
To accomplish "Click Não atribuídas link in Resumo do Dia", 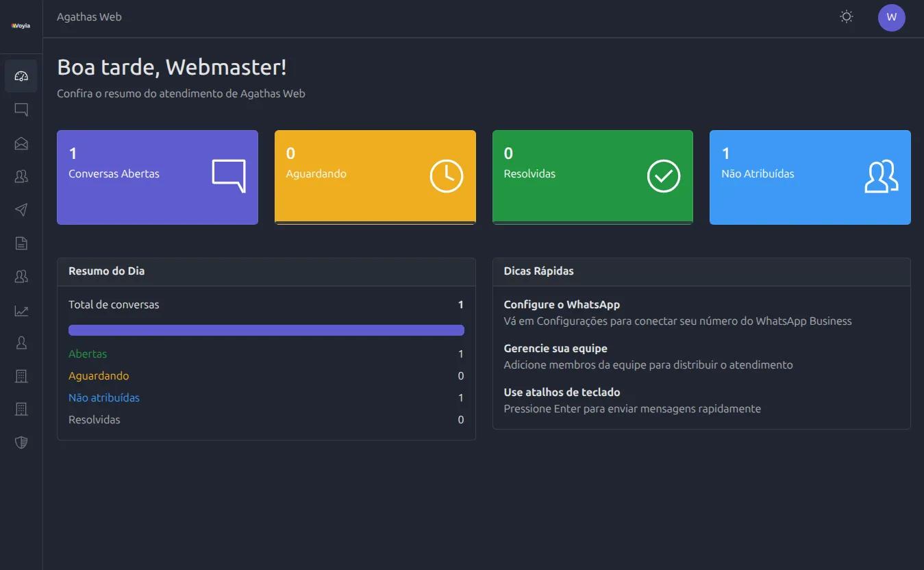I will [x=104, y=398].
